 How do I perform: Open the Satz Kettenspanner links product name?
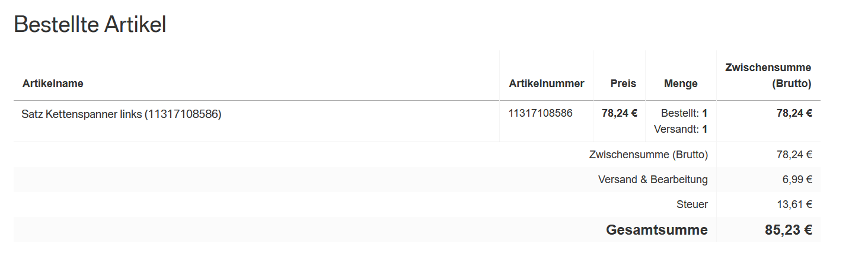(x=121, y=114)
